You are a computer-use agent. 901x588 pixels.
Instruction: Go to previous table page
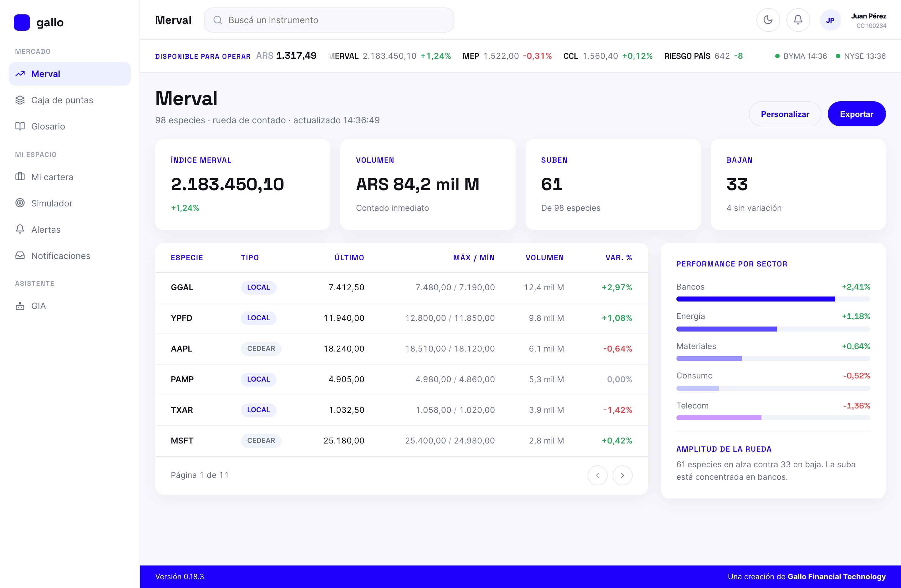click(x=597, y=475)
